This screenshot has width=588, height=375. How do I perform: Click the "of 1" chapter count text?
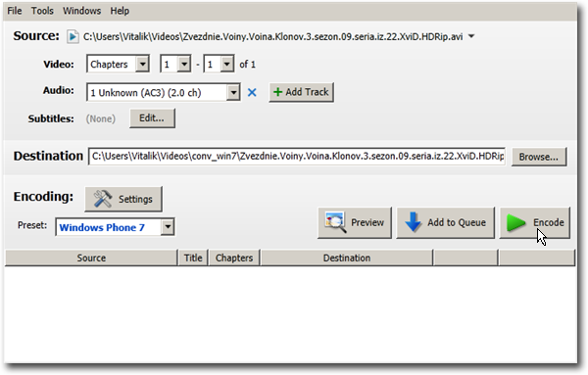[248, 65]
